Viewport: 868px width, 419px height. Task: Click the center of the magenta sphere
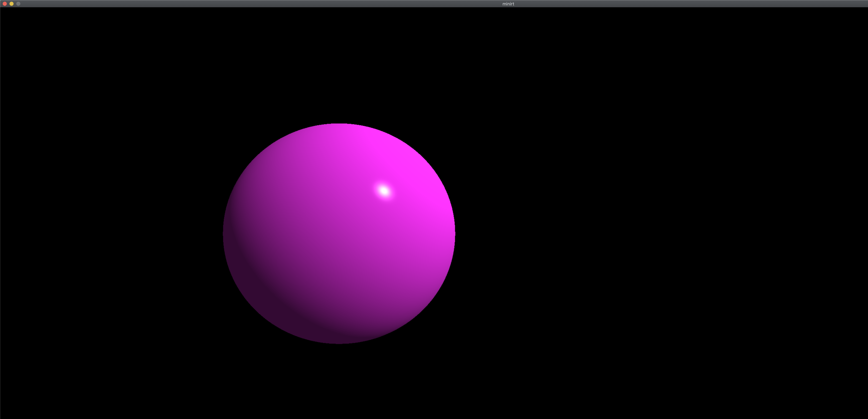(339, 234)
